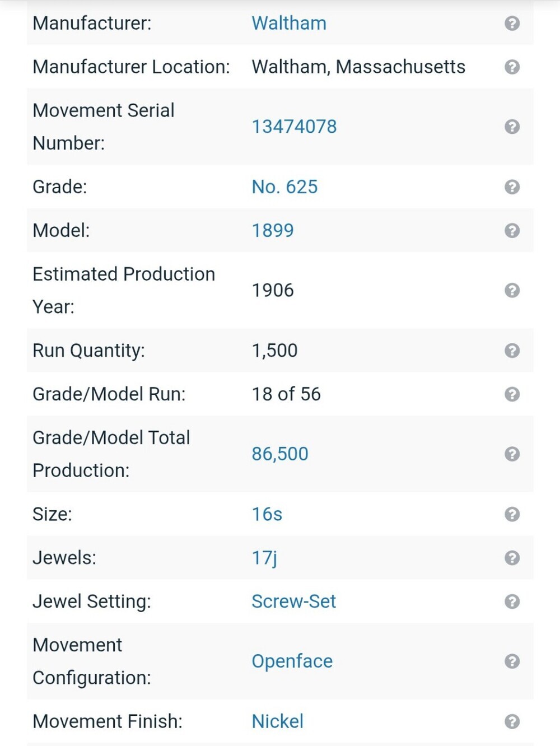560x746 pixels.
Task: Show help for Estimated Production Year
Action: (x=512, y=290)
